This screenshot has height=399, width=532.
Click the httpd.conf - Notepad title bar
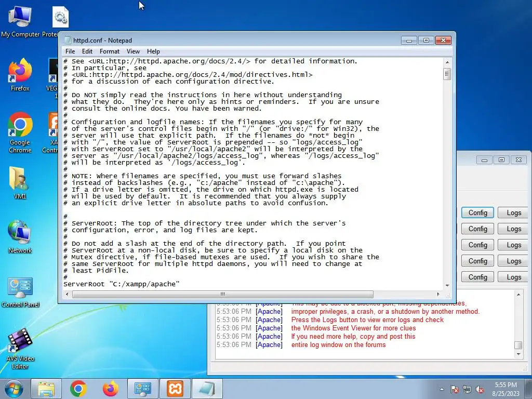tap(231, 41)
